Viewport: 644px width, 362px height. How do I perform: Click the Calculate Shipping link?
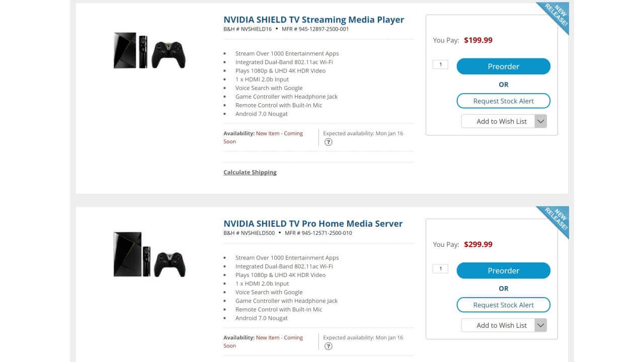[x=250, y=172]
